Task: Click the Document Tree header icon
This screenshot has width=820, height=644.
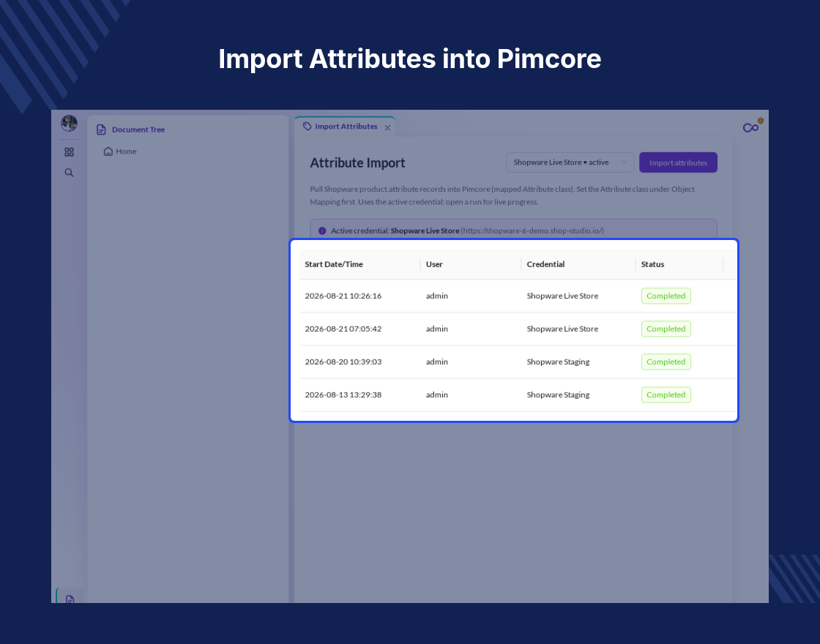Action: click(x=102, y=130)
